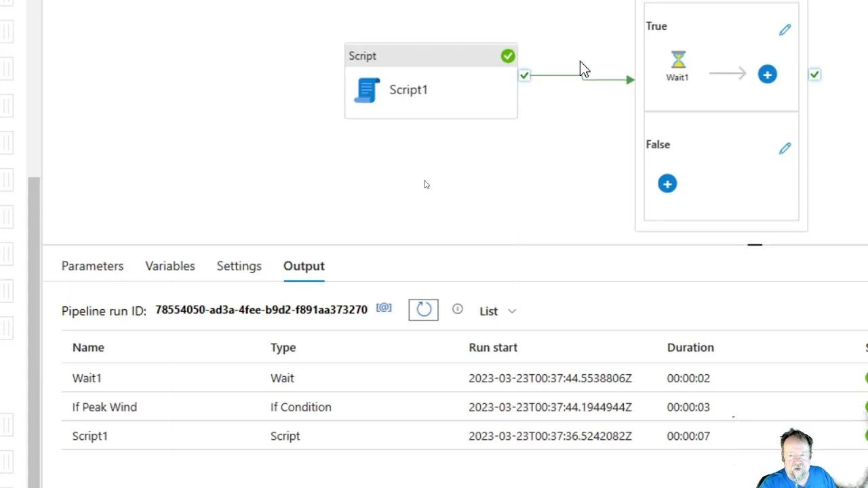This screenshot has width=868, height=488.
Task: Click the blue script icon in Script1 activity
Action: click(x=367, y=90)
